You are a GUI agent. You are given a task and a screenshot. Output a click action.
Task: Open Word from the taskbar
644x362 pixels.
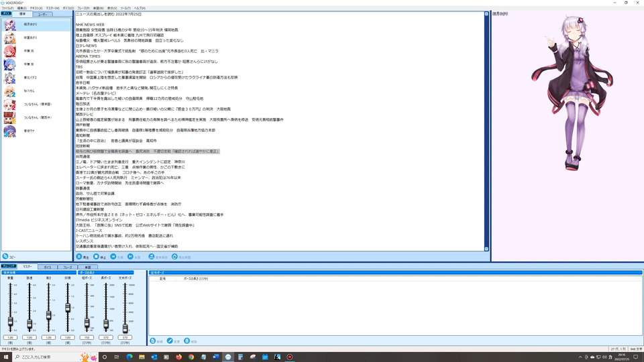pos(215,357)
